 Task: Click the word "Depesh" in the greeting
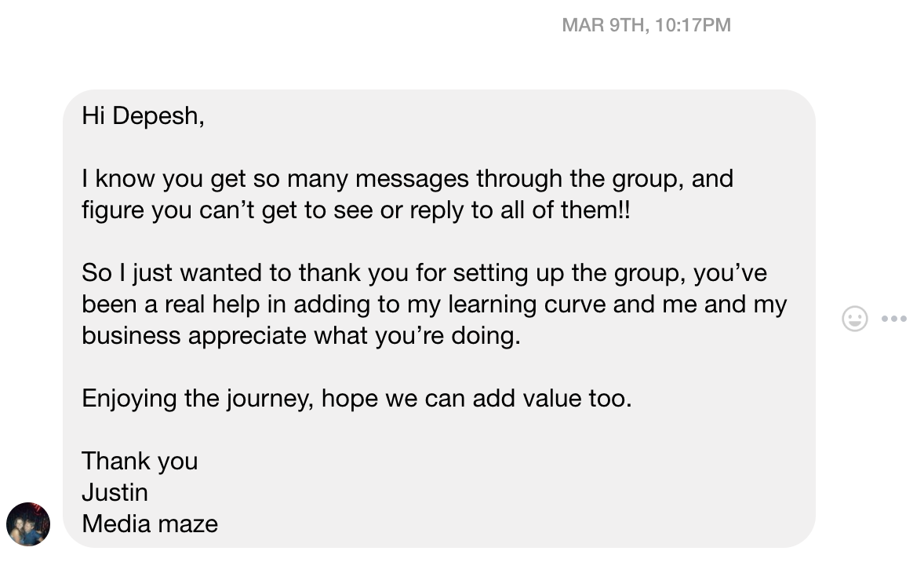point(158,116)
